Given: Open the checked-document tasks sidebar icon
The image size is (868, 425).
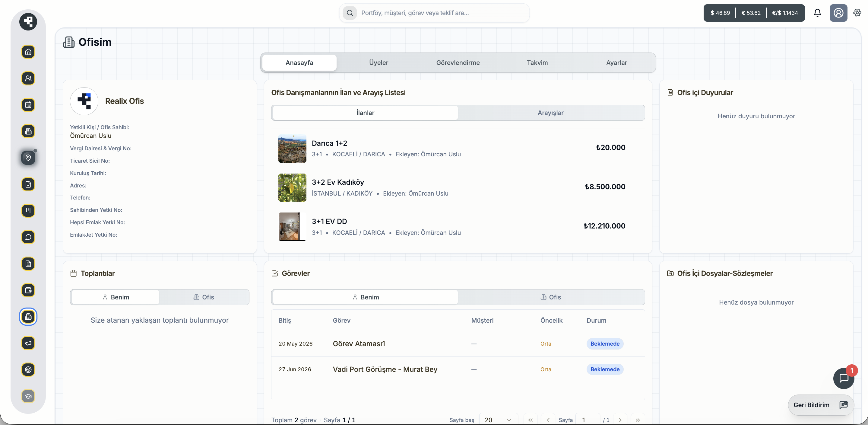Looking at the screenshot, I should point(28,184).
